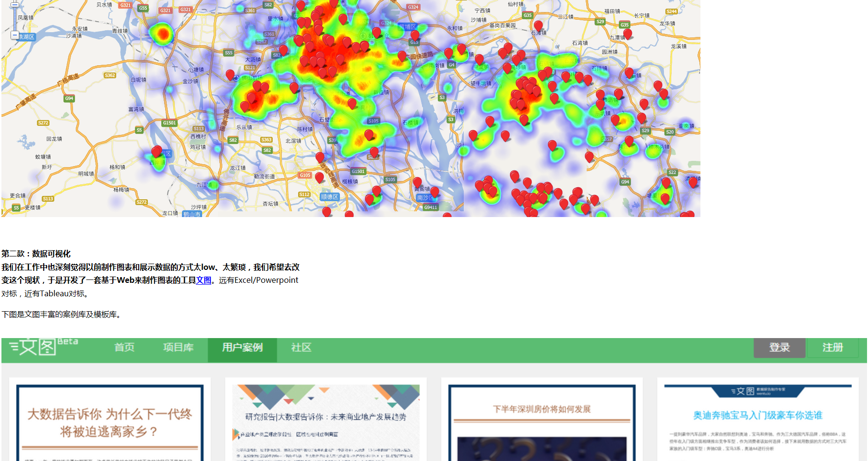Screen dimensions: 868x461
Task: Click the 龙溪镇 town label
Action: click(x=679, y=47)
